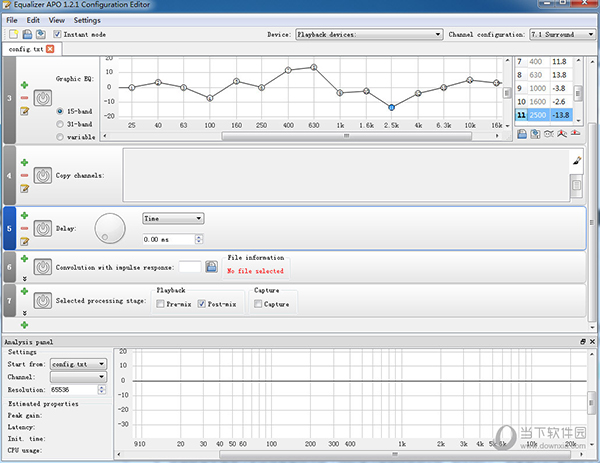This screenshot has height=463, width=600.
Task: Close the Analysis panel
Action: (x=592, y=342)
